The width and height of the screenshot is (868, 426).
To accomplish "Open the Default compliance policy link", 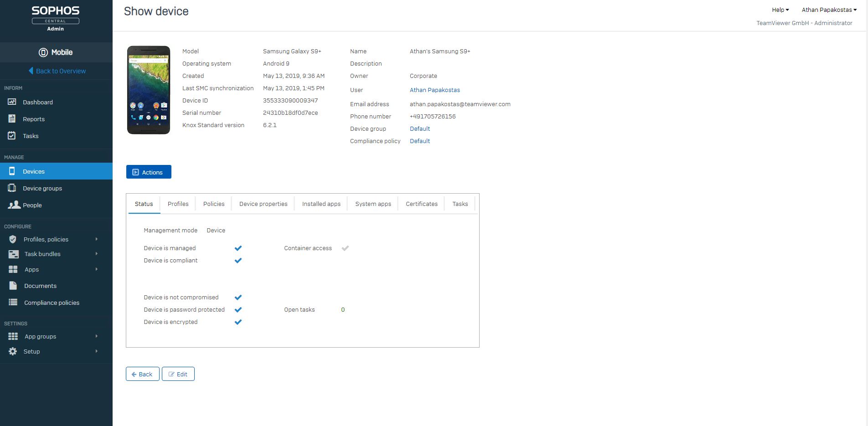I will (420, 141).
